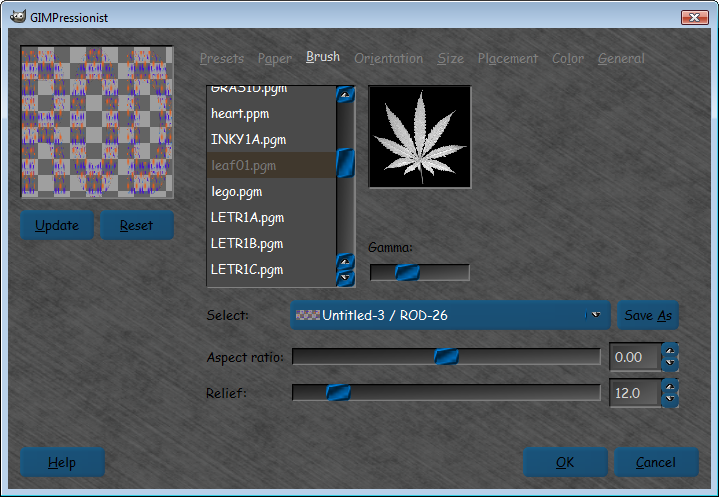Screen dimensions: 719x497
Task: Click the Gamma slider handle
Action: coord(407,272)
